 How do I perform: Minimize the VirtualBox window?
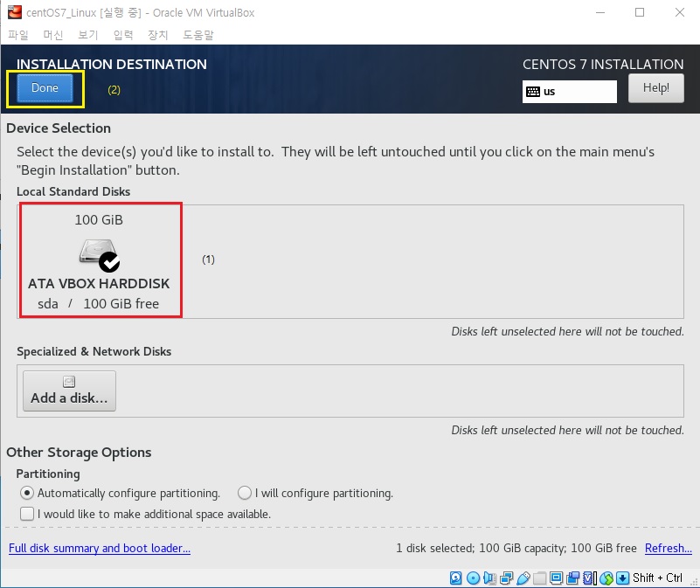coord(600,12)
